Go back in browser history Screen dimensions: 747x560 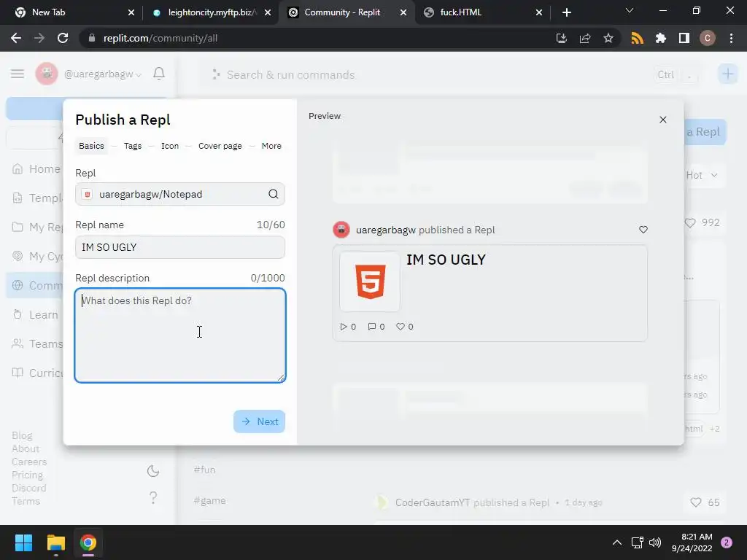click(x=16, y=38)
